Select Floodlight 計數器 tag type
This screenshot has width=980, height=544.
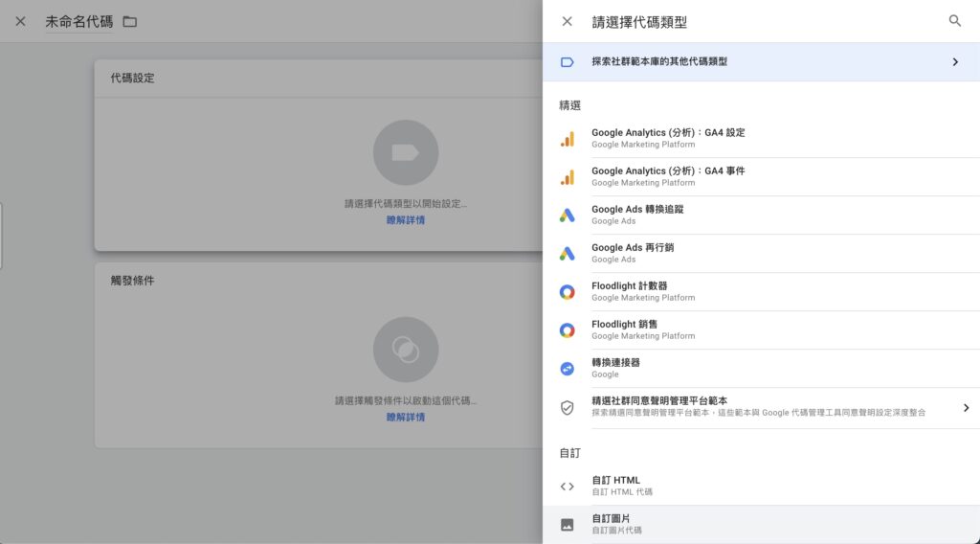pyautogui.click(x=761, y=291)
